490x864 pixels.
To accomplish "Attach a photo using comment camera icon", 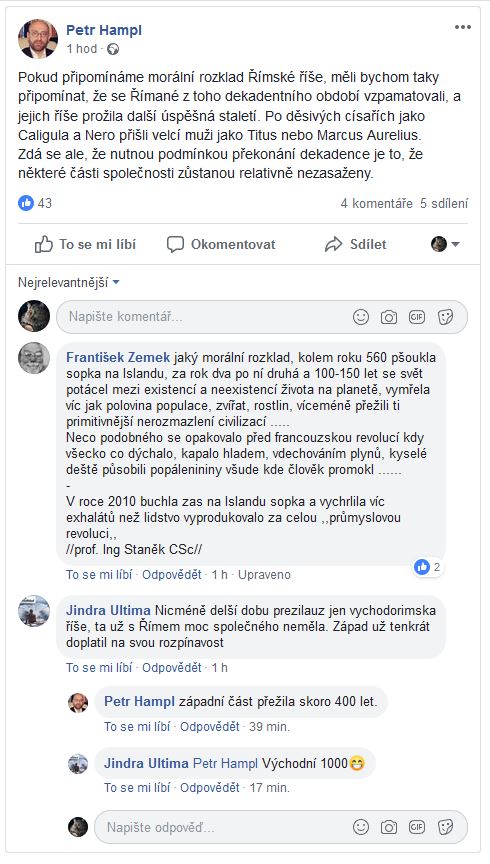I will point(389,317).
